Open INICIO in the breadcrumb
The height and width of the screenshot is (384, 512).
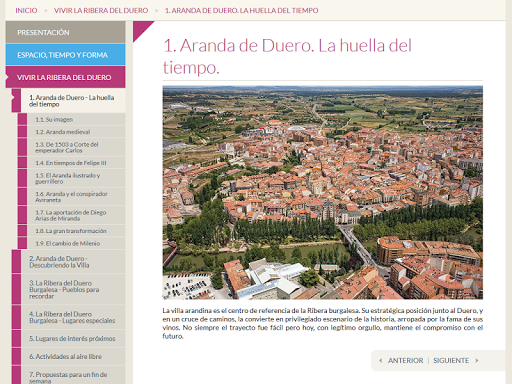tap(26, 10)
